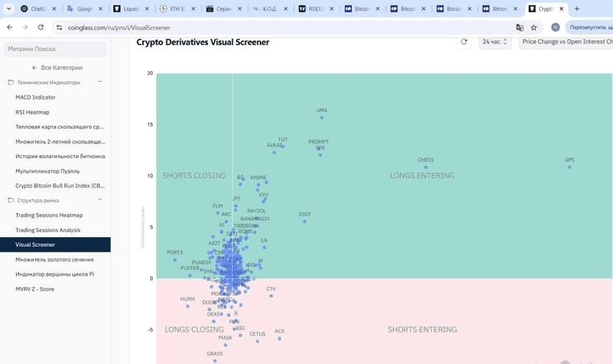Click the chart refresh icon
This screenshot has width=613, height=364.
pos(464,42)
